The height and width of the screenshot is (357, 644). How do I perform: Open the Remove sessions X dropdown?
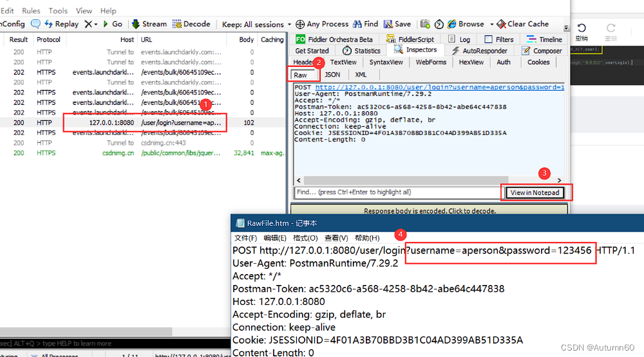coord(91,24)
